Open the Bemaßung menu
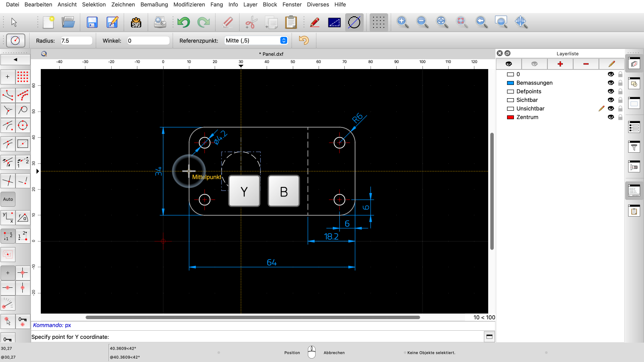 pyautogui.click(x=154, y=4)
